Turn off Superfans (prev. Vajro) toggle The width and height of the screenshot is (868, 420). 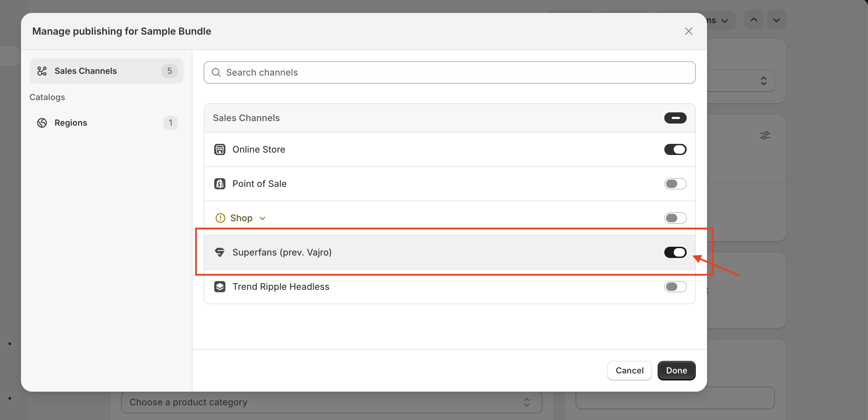675,252
